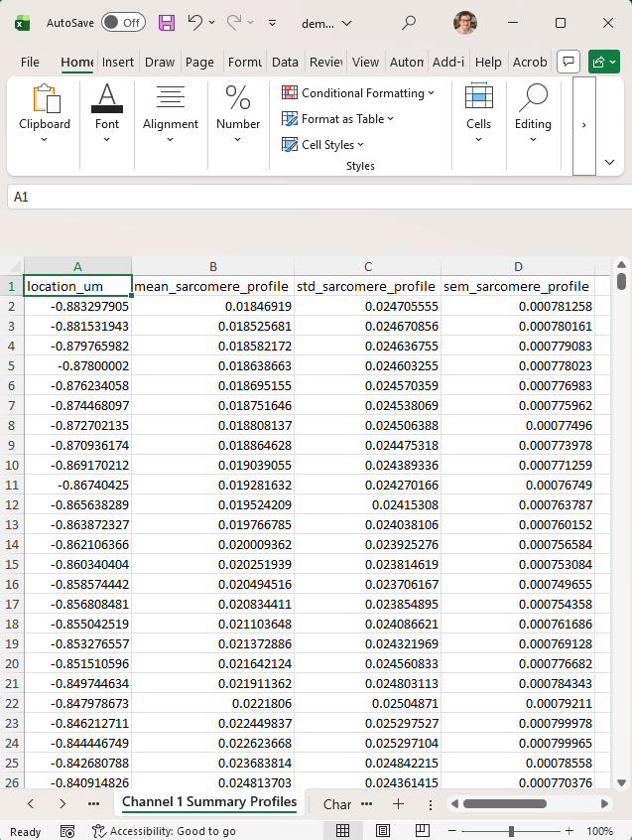
Task: Open the Comments speech bubble icon
Action: [x=569, y=62]
